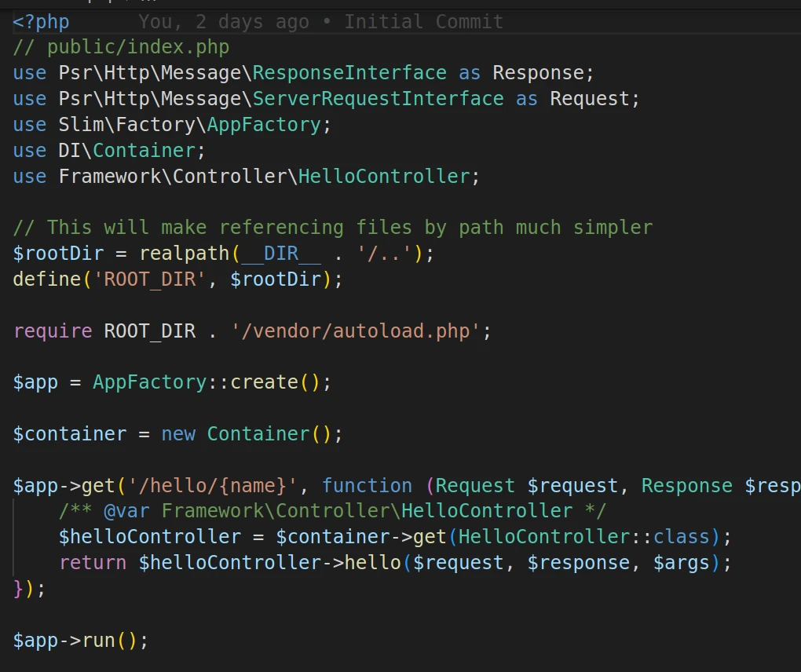This screenshot has height=672, width=801.
Task: Click HelloController::class argument
Action: coord(584,537)
